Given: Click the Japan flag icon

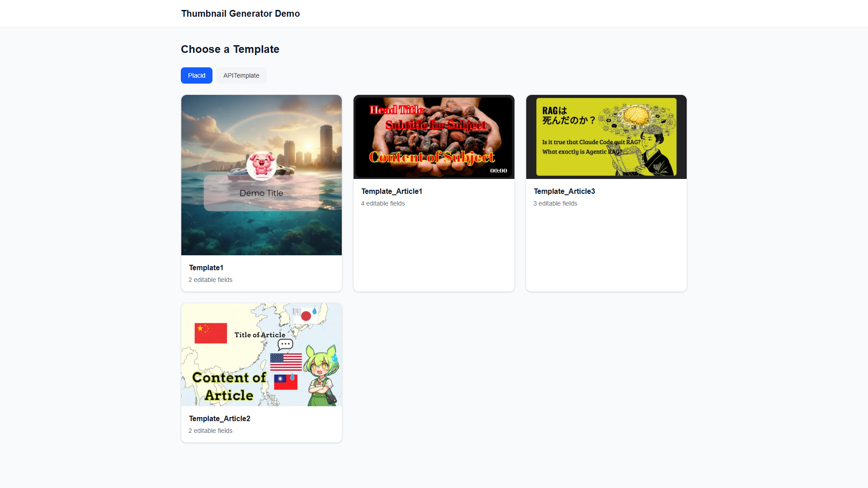Looking at the screenshot, I should (x=306, y=316).
